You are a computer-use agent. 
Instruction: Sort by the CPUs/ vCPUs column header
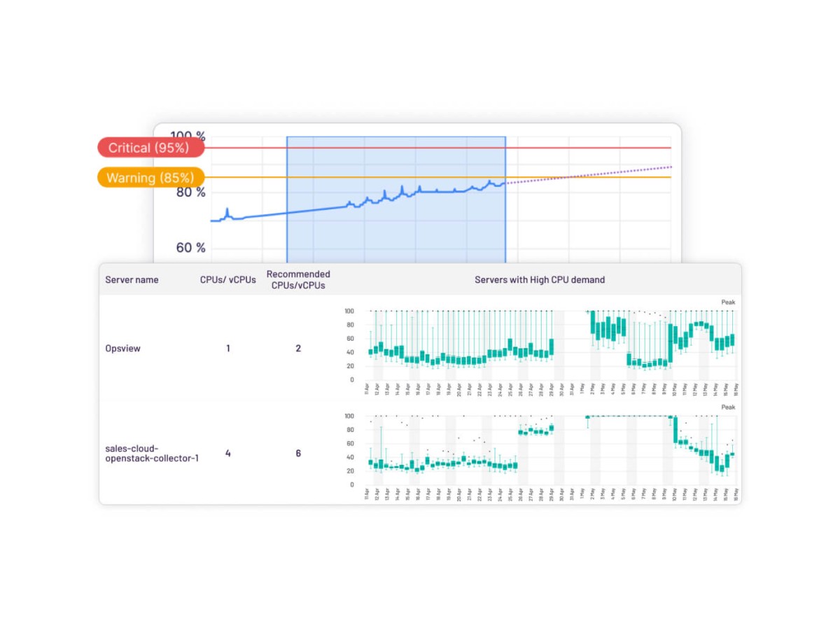click(227, 279)
